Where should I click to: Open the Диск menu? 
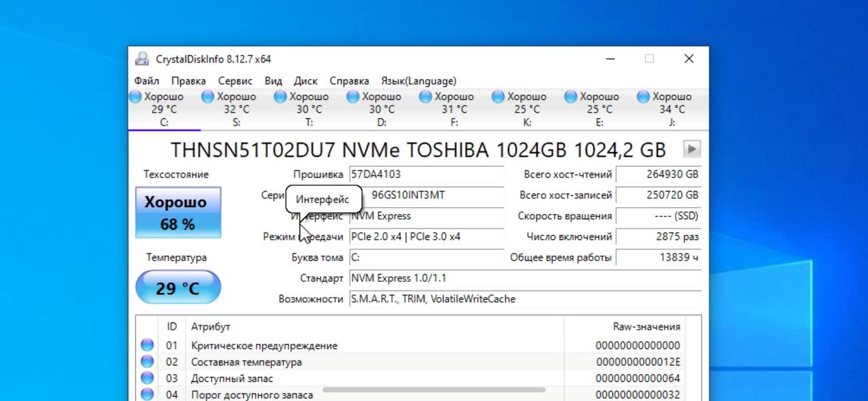306,81
